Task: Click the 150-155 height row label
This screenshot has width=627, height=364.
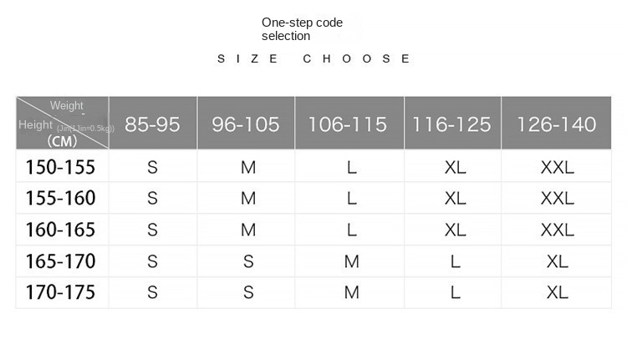Action: point(60,167)
